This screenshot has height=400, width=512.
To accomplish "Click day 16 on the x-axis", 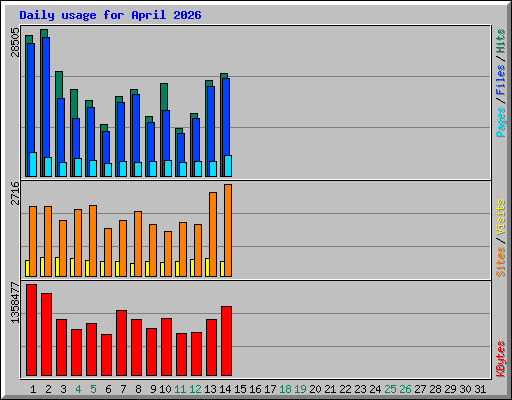I will [x=255, y=389].
